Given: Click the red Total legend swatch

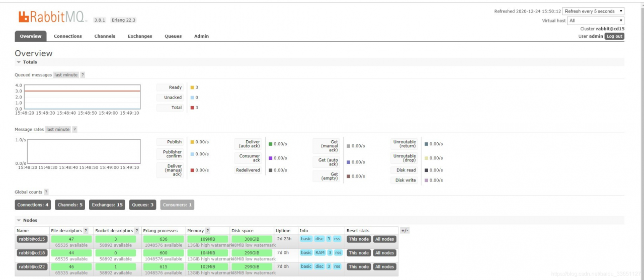Looking at the screenshot, I should [192, 108].
